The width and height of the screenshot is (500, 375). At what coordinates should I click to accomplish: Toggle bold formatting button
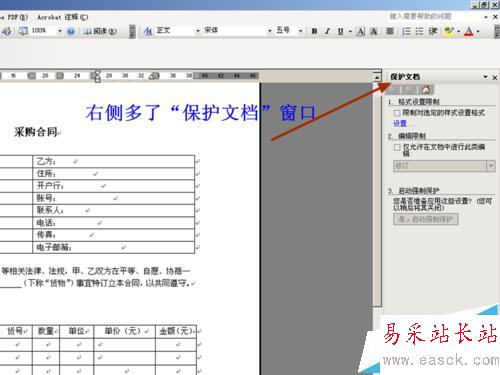point(314,31)
